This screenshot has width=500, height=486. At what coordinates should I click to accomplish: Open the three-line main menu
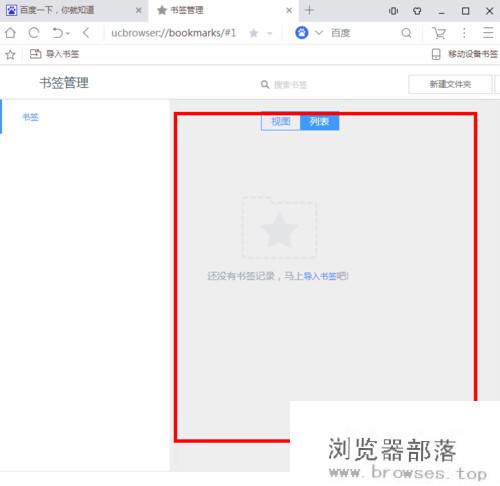pos(488,33)
